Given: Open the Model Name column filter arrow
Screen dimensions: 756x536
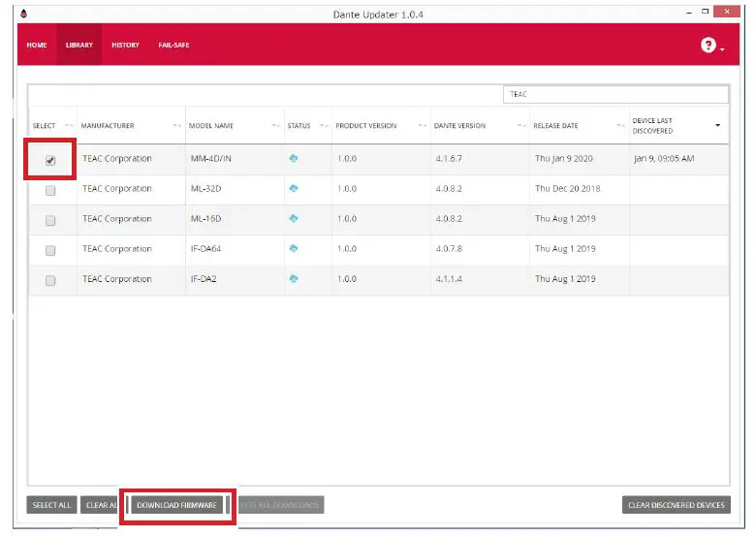Looking at the screenshot, I should click(274, 126).
